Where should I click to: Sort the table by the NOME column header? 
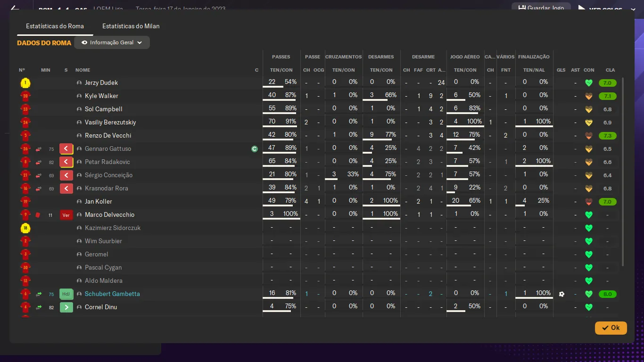(x=83, y=70)
